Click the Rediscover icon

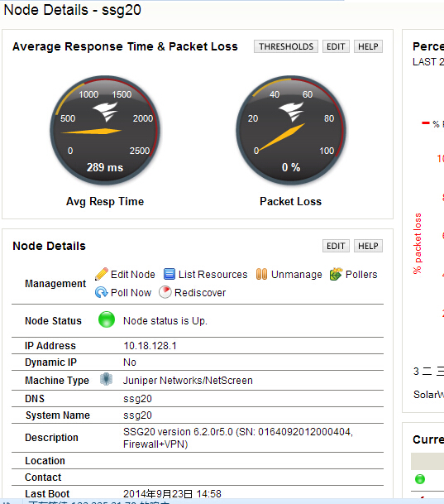click(x=165, y=292)
